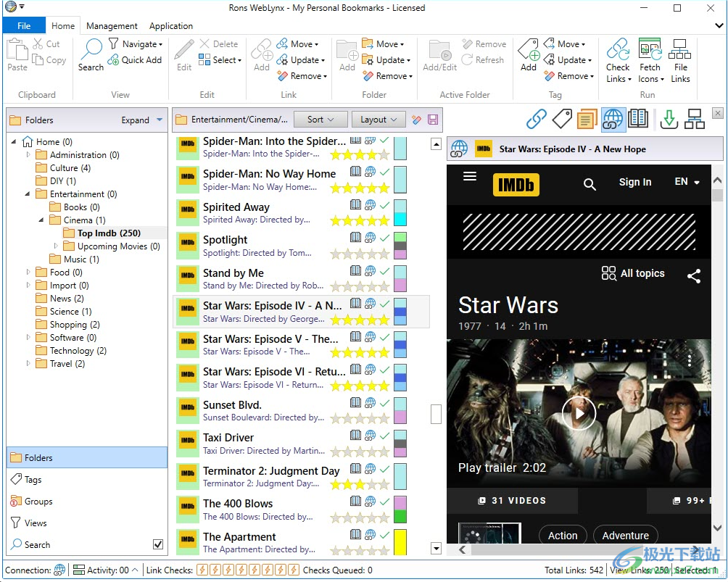Open the File menu
728x582 pixels.
click(24, 26)
